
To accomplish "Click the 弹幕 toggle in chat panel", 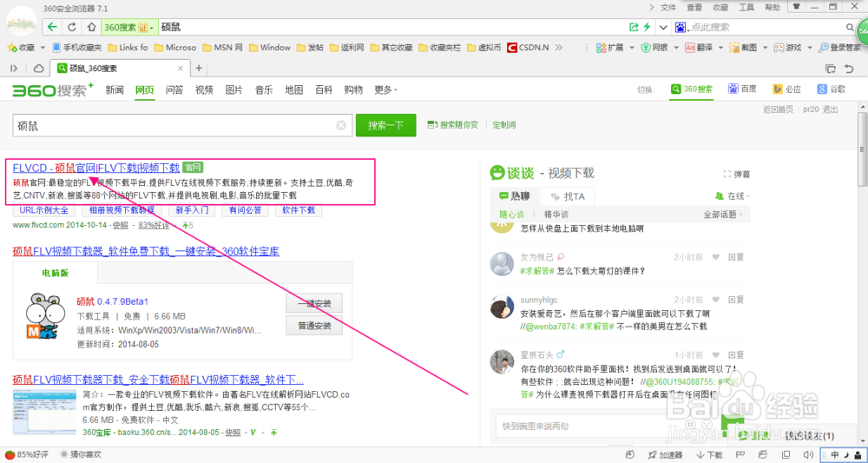I will click(x=737, y=174).
